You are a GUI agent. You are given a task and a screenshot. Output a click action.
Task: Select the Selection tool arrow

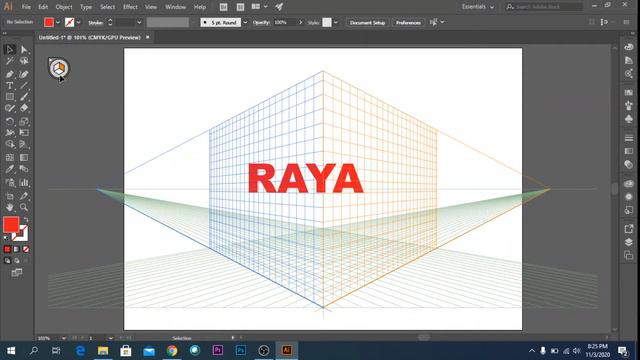(10, 50)
